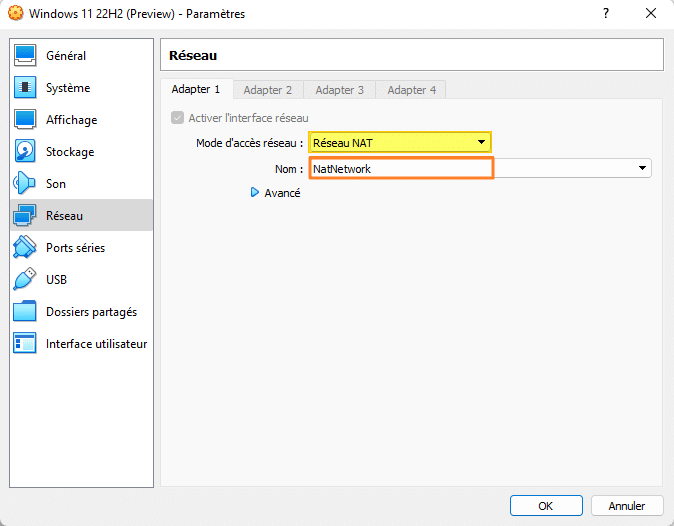Switch to the Adapter 4 tab
674x526 pixels.
[x=411, y=90]
